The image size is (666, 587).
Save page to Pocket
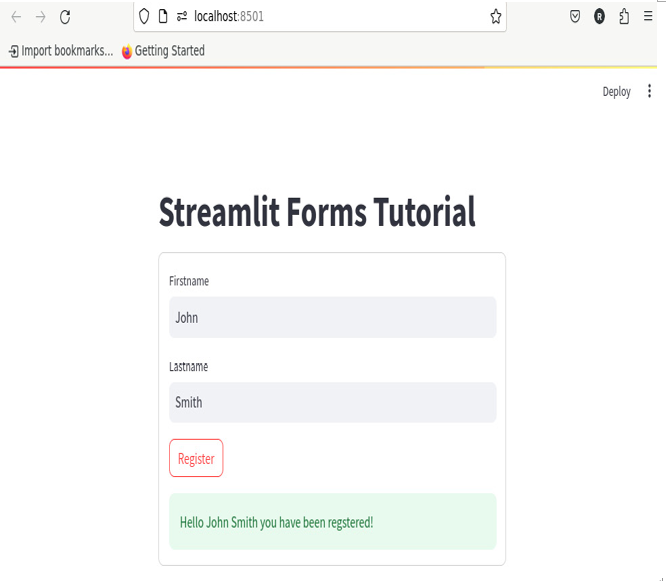(x=575, y=17)
